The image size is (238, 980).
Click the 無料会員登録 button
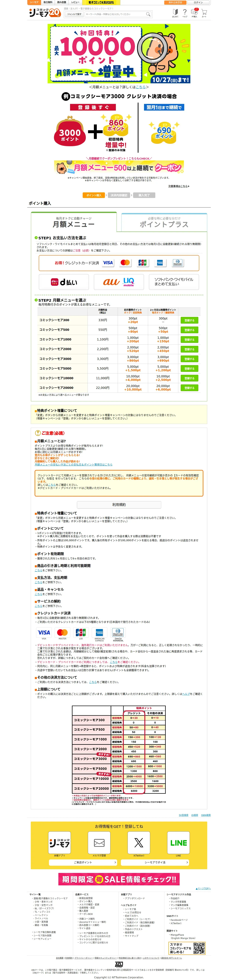click(x=175, y=2)
